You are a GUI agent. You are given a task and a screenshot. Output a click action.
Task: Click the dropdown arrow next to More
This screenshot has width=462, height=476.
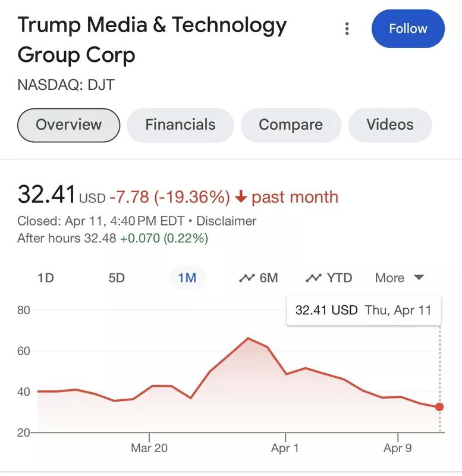click(419, 277)
